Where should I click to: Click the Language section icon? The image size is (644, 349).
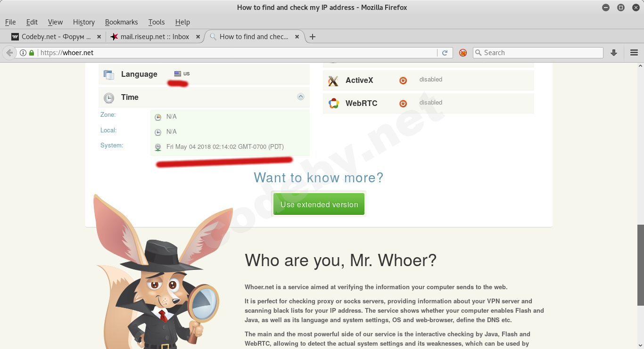click(x=109, y=74)
